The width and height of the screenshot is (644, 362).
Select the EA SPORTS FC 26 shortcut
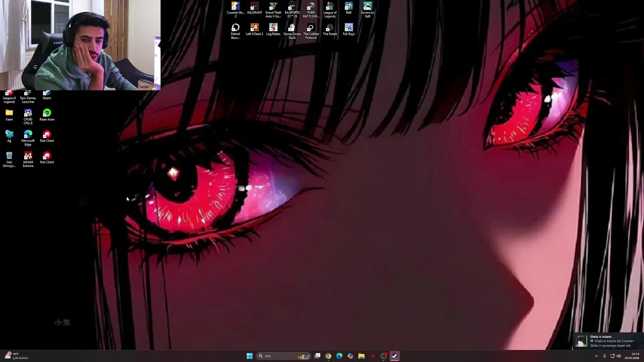[x=292, y=10]
